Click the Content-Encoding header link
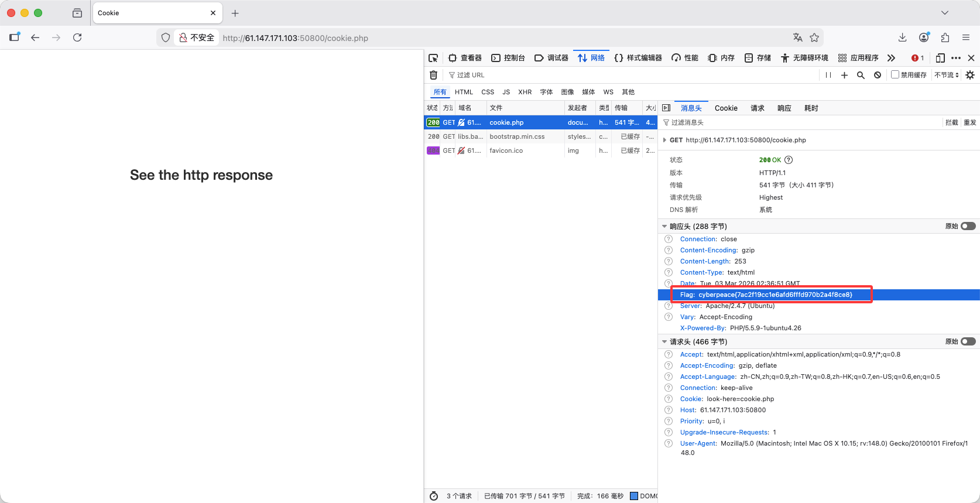Viewport: 980px width, 503px height. (x=708, y=250)
